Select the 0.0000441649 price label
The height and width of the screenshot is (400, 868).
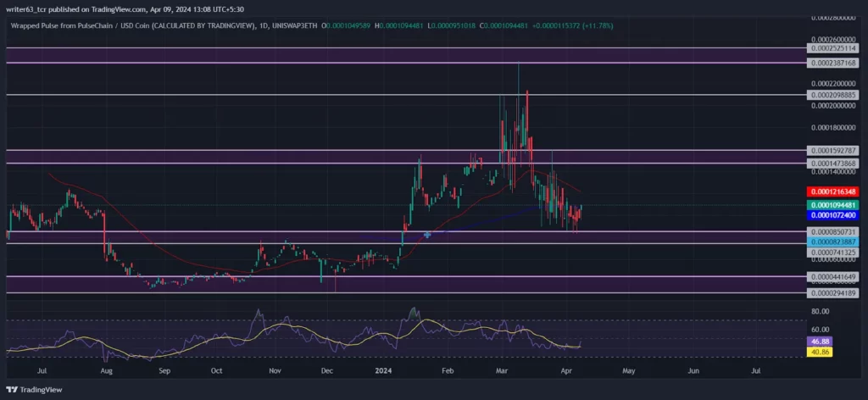[x=833, y=276]
